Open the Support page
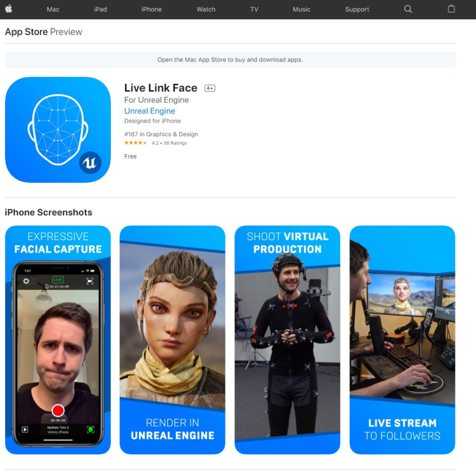The width and height of the screenshot is (476, 476). tap(357, 9)
